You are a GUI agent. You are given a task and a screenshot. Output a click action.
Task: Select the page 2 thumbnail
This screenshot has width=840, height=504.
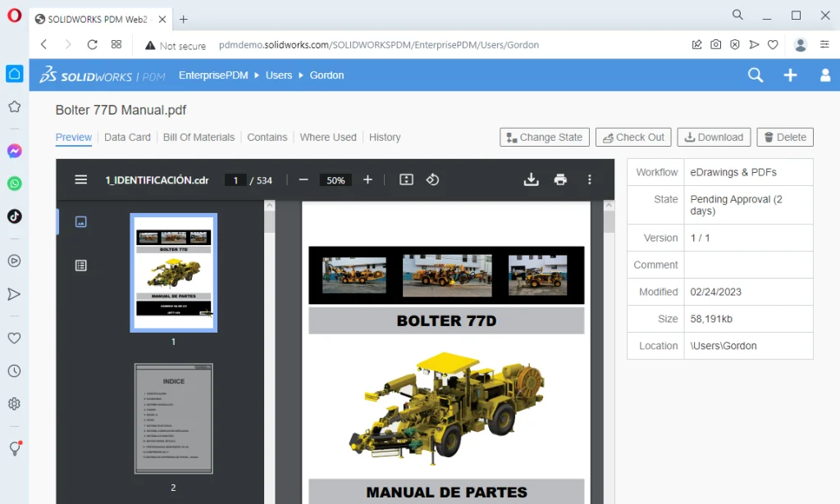point(173,418)
